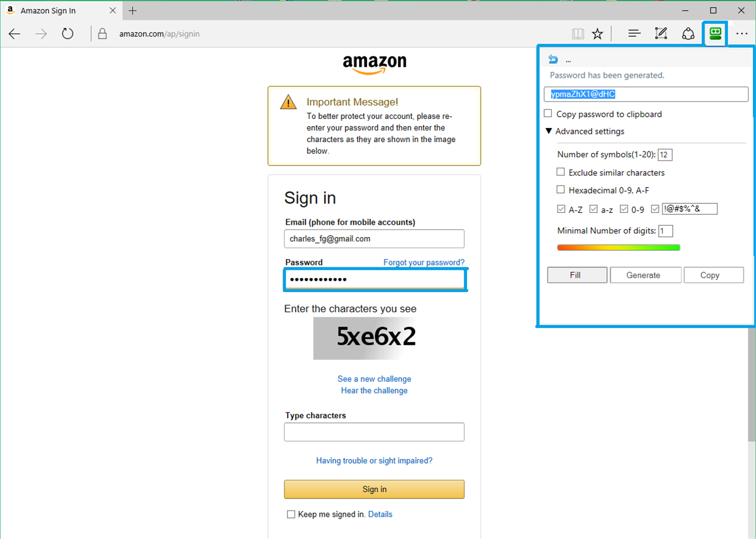Click the yellow Sign in button
Screen dimensions: 756x539
click(374, 489)
